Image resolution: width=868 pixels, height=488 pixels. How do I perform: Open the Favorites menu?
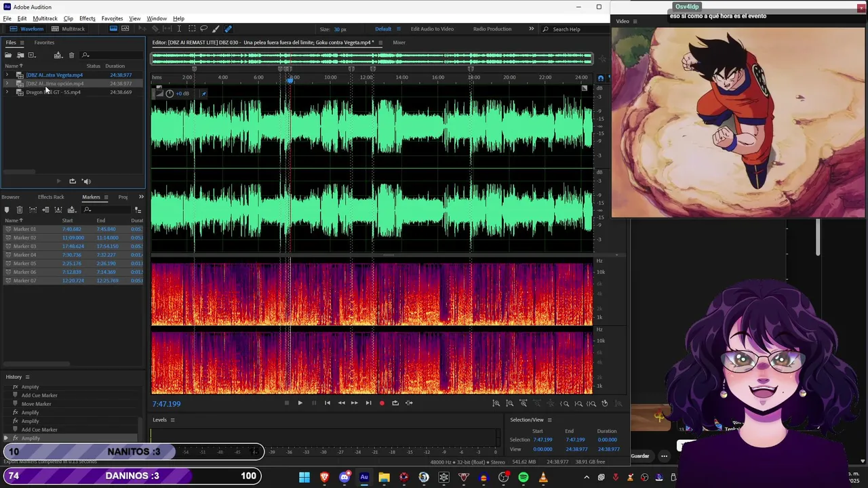[x=112, y=18]
